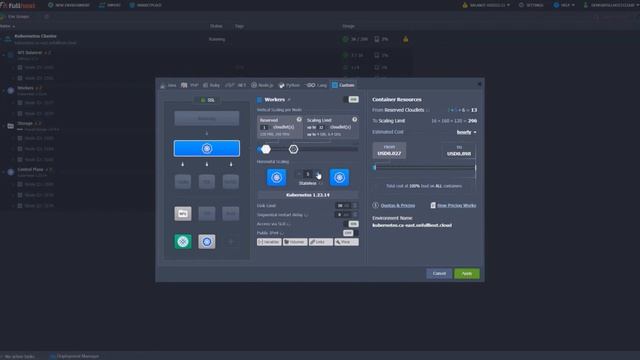Click the right horizontal scaling node icon
Viewport: 640px width, 360px height.
pos(339,178)
